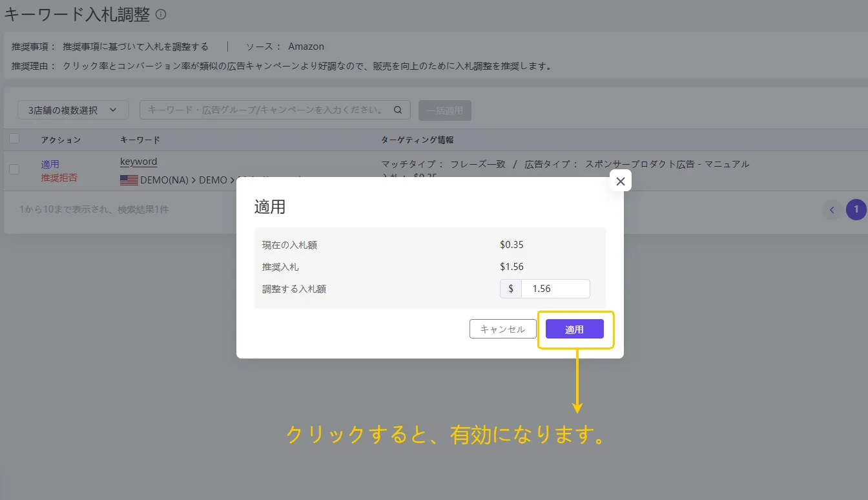
Task: Select page 1 in pagination
Action: [856, 209]
